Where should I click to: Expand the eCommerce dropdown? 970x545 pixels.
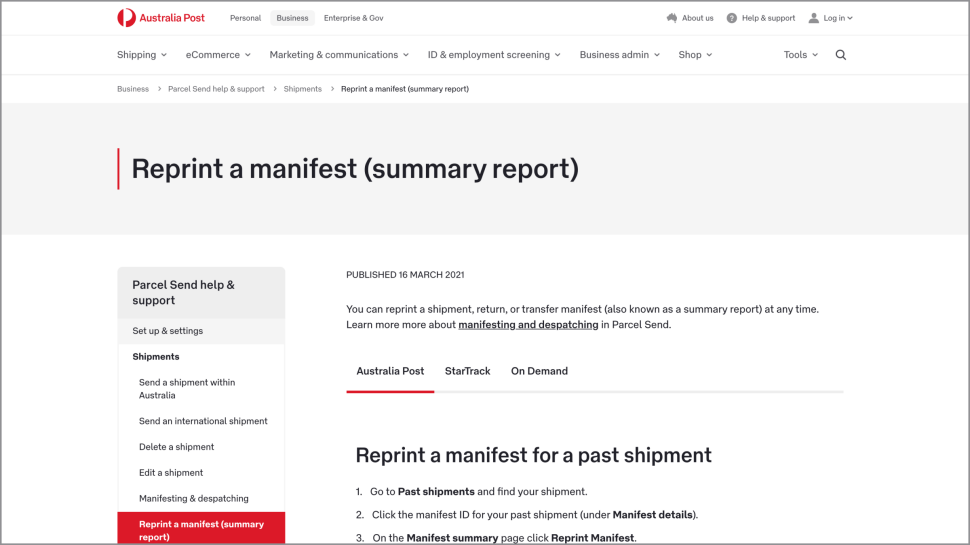click(x=218, y=55)
